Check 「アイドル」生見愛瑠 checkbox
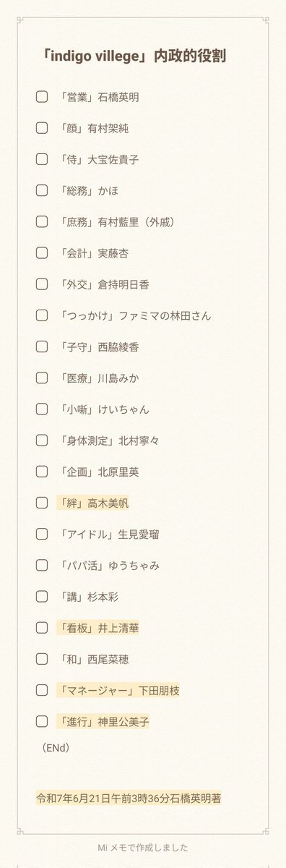 [x=42, y=534]
